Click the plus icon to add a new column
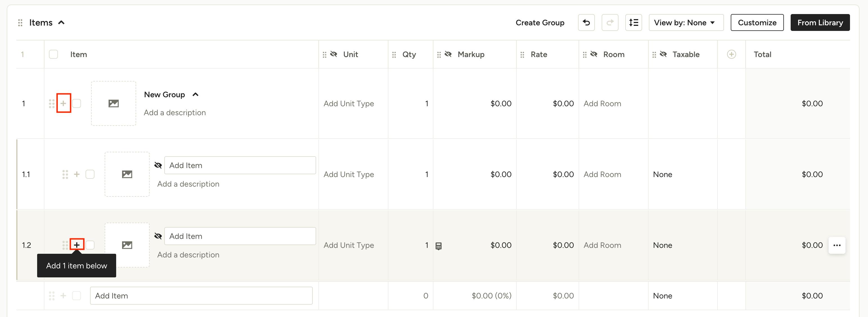Image resolution: width=868 pixels, height=317 pixels. 732,54
